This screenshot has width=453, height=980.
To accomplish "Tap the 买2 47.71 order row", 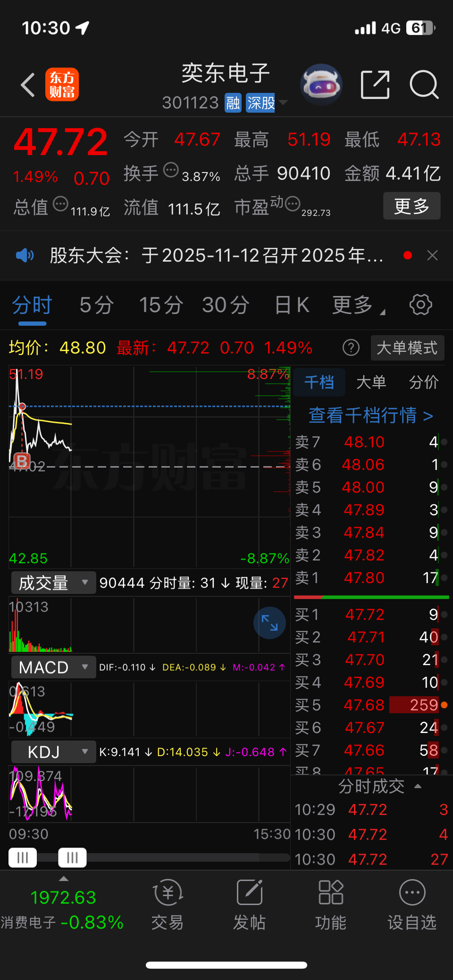I will (371, 637).
